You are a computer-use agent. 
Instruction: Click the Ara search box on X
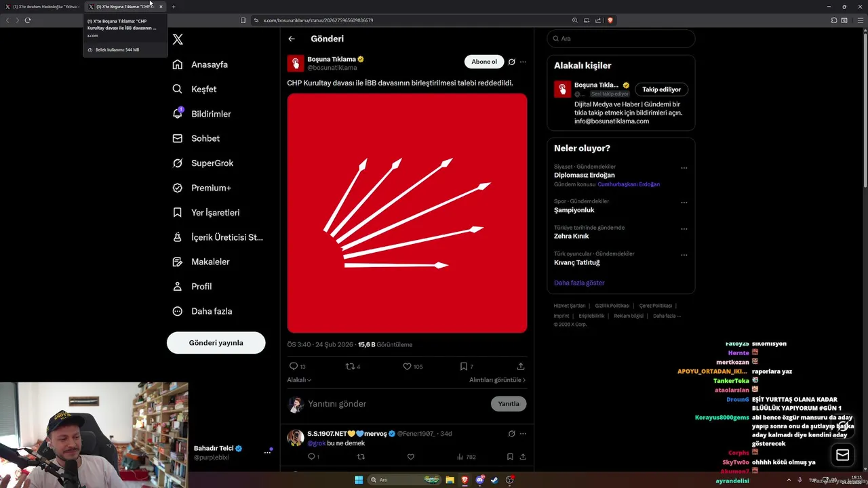tap(621, 39)
